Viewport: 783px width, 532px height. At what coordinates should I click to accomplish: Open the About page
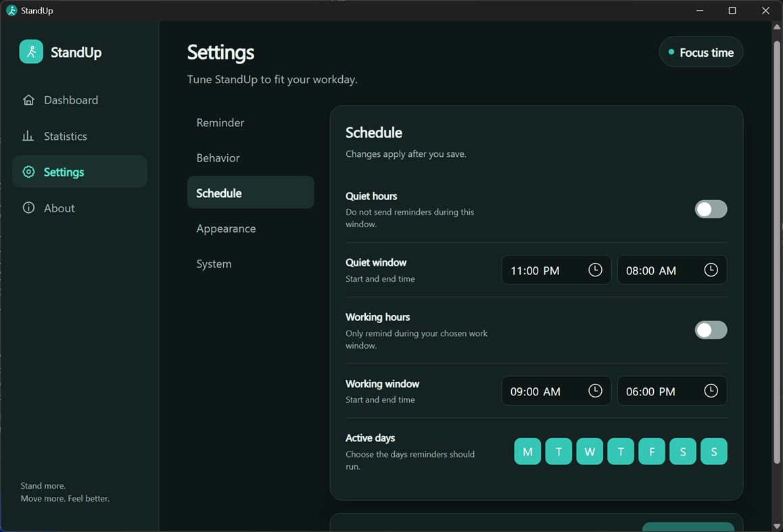pos(80,208)
